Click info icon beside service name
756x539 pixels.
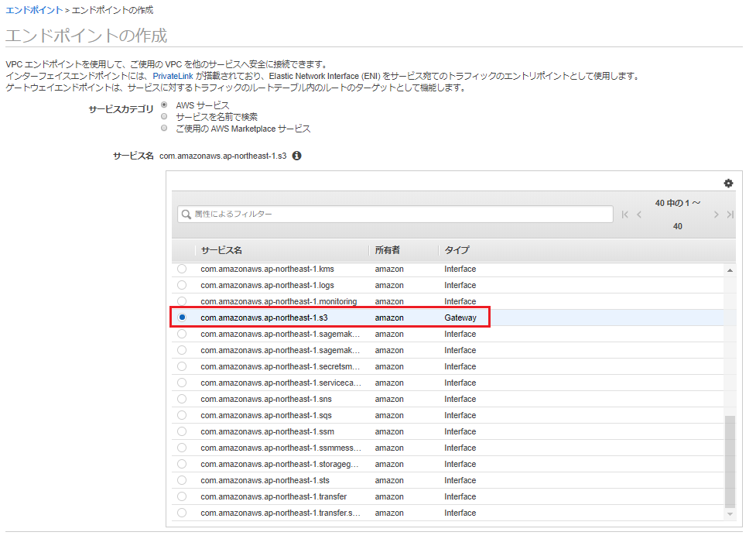(297, 156)
